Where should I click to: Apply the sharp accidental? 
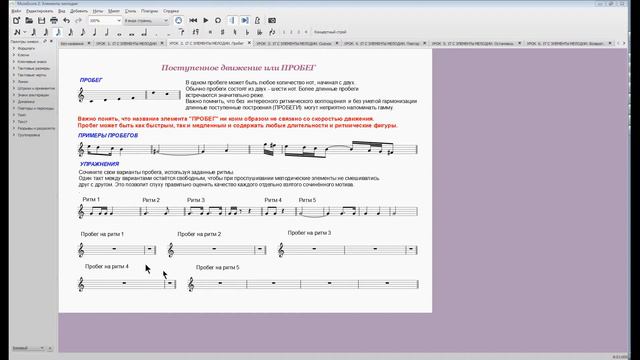[222, 32]
